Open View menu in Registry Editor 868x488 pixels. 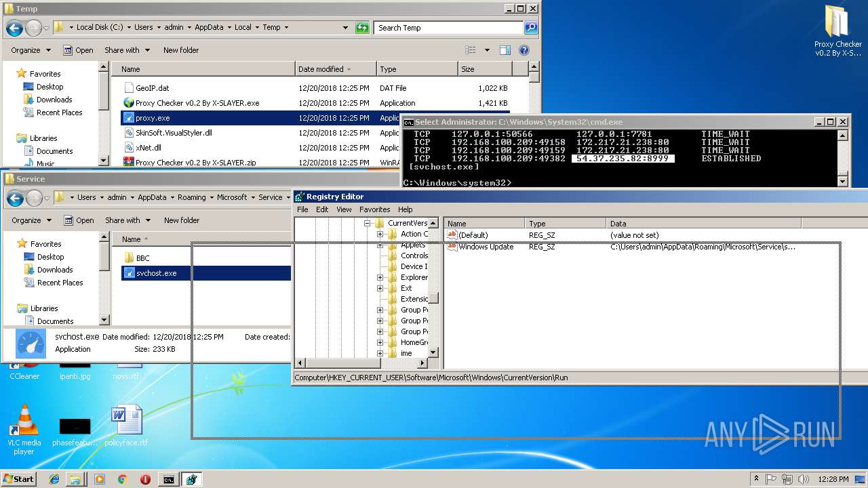point(344,209)
